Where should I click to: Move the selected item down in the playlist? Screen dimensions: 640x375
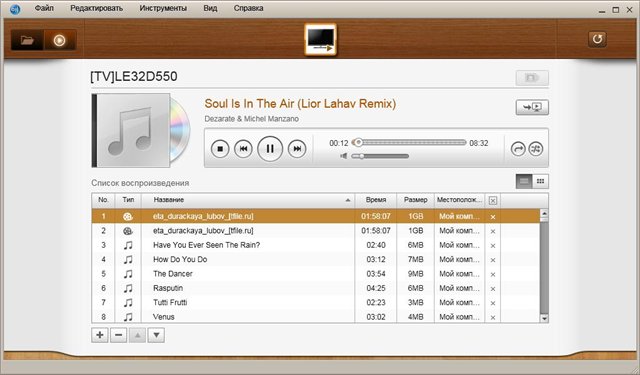[x=156, y=335]
